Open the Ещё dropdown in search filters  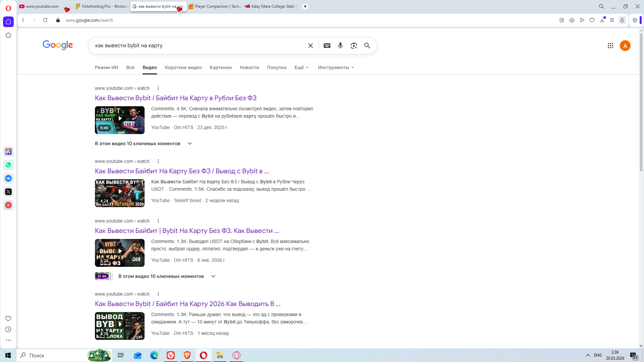[x=301, y=67]
